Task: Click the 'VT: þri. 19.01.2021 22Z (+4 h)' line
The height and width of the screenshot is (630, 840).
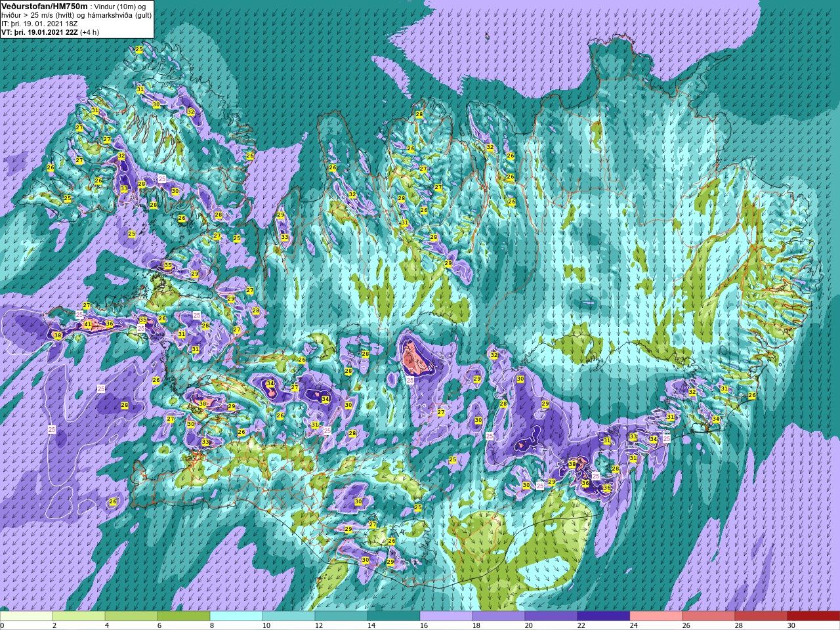Action: pos(51,31)
